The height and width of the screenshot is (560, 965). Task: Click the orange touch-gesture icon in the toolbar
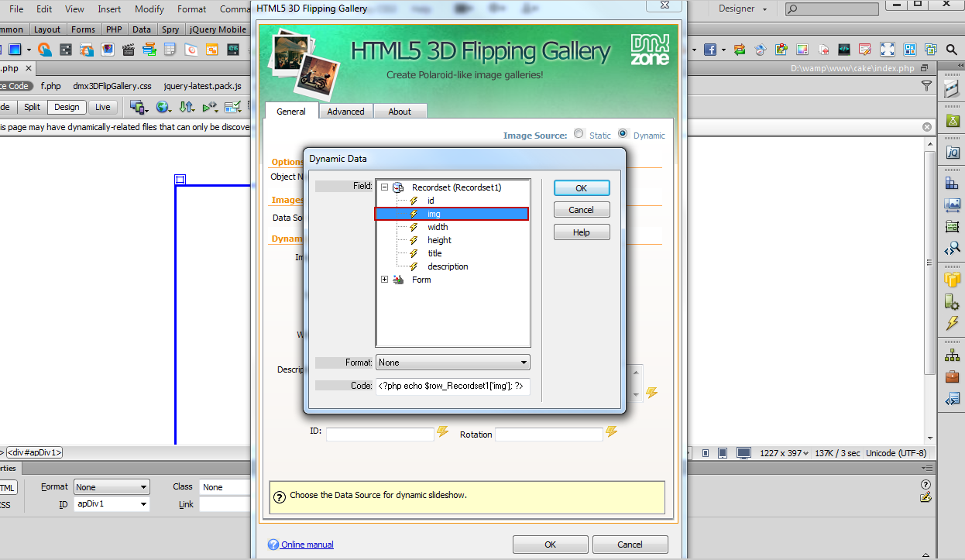click(x=44, y=50)
